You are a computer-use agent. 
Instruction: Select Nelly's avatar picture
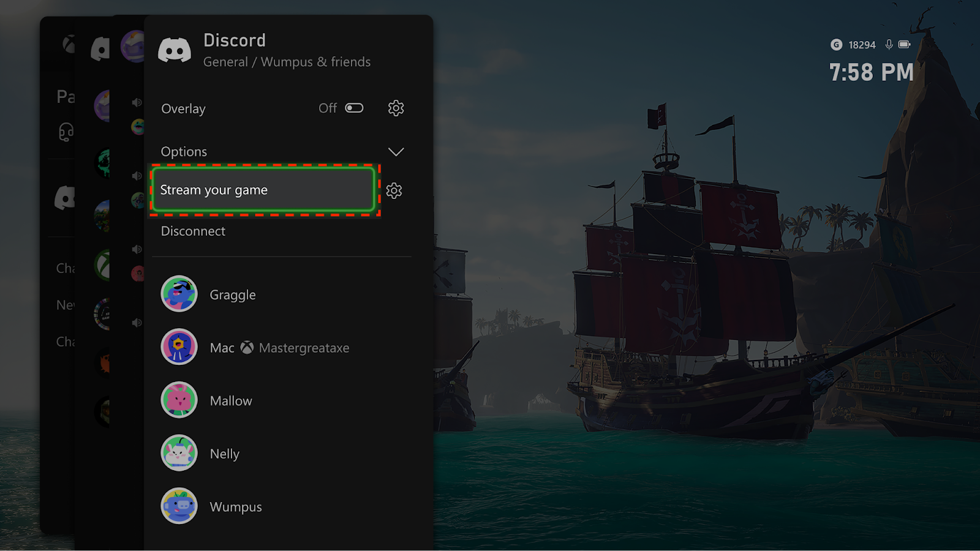point(179,453)
